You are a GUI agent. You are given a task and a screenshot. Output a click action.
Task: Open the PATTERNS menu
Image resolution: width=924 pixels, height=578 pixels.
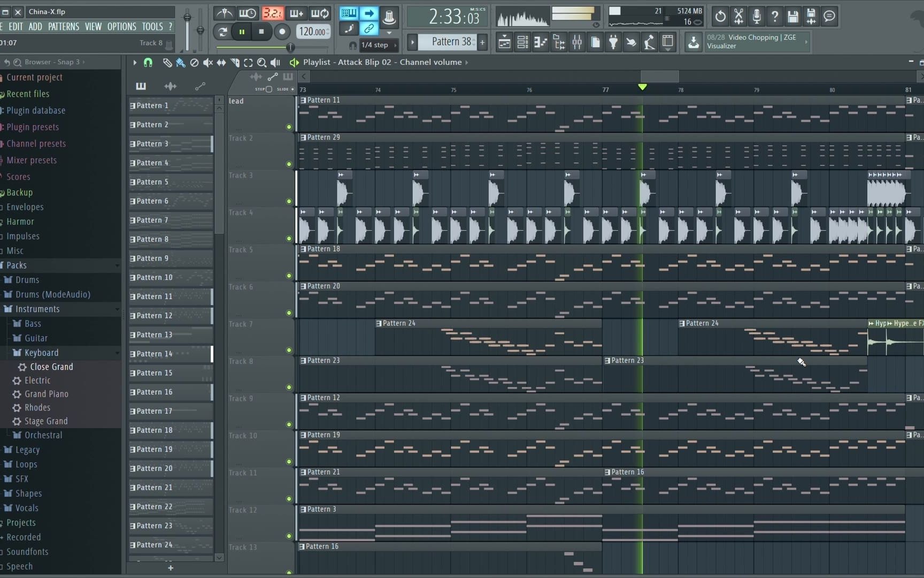pyautogui.click(x=64, y=27)
